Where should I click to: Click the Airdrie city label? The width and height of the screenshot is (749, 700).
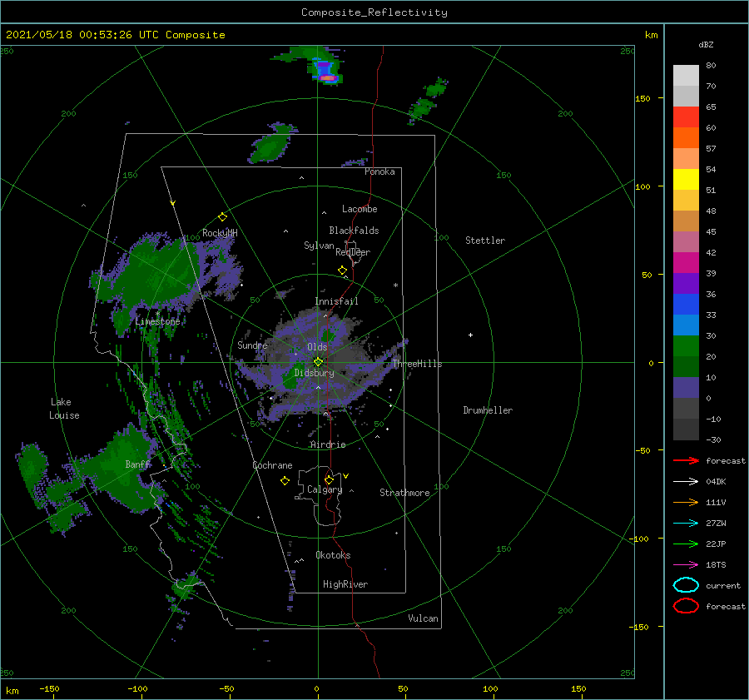tap(328, 444)
